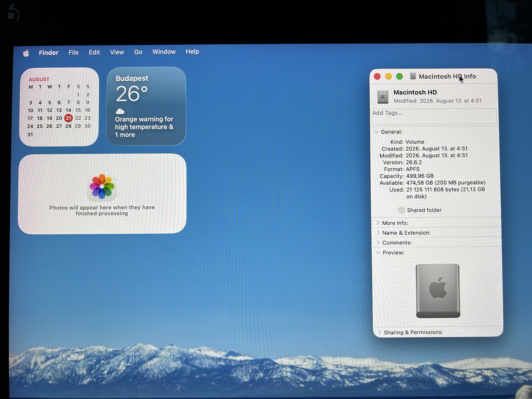Image resolution: width=532 pixels, height=399 pixels.
Task: Click the Orange warning for high temperature text
Action: [144, 127]
